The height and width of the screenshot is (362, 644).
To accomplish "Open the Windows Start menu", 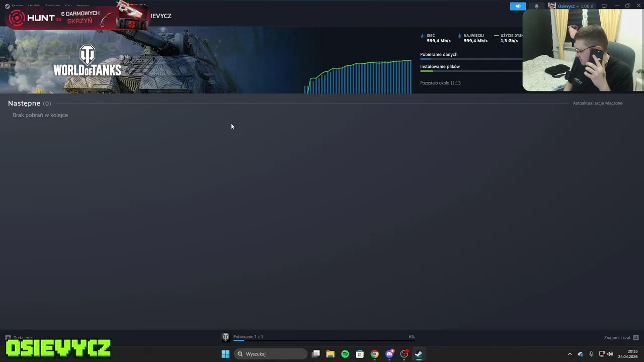I will tap(225, 354).
